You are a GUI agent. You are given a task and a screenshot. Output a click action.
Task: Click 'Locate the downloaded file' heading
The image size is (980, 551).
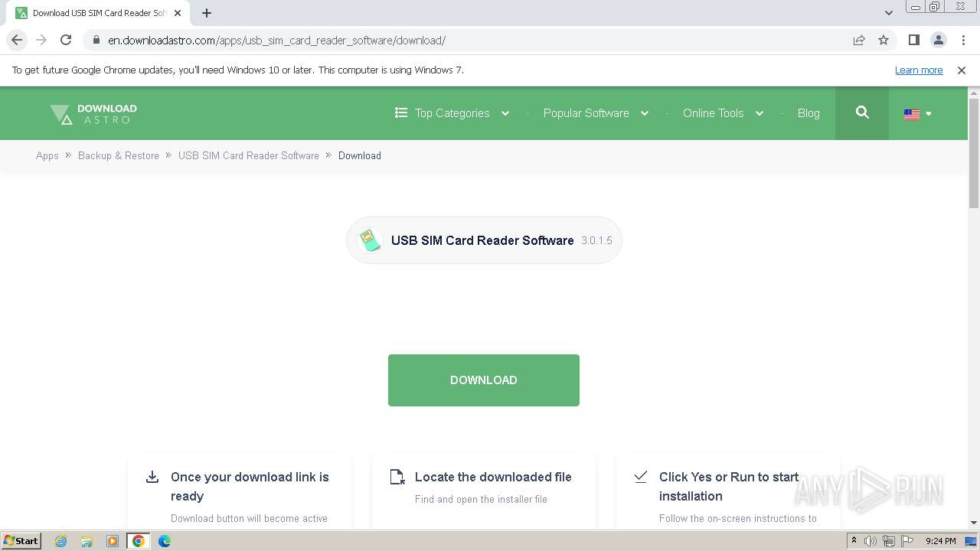[493, 477]
